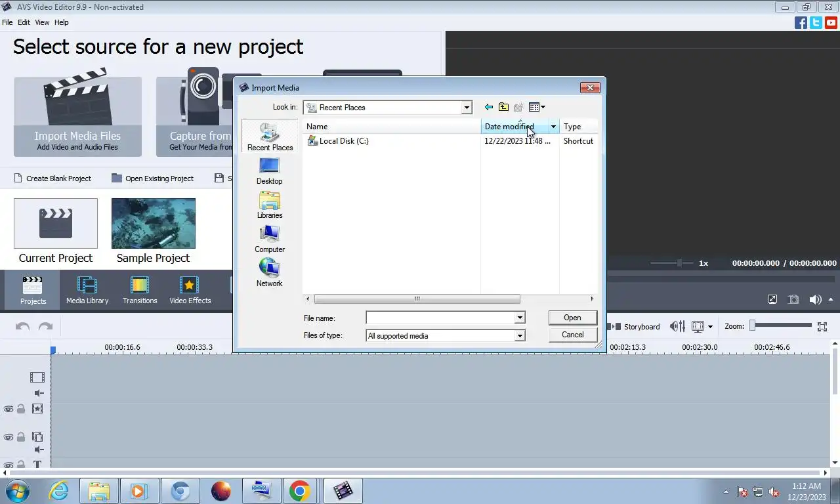This screenshot has width=840, height=504.
Task: Open the Help menu
Action: click(x=61, y=22)
